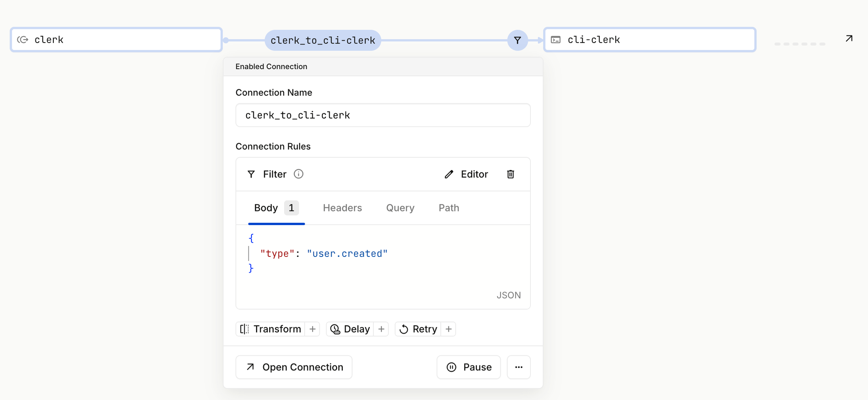Open the more options menu beside Pause
The height and width of the screenshot is (400, 868).
point(519,367)
